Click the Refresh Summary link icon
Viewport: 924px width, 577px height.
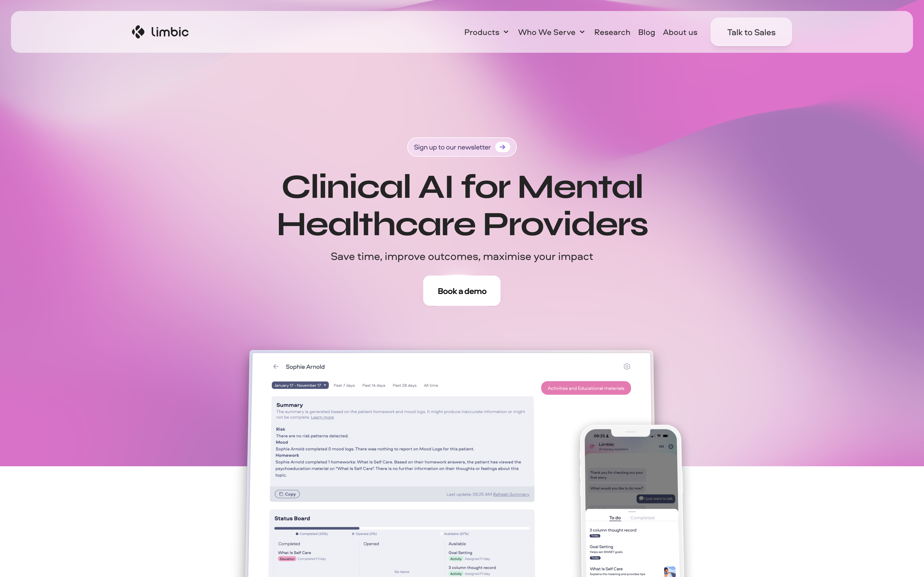(x=511, y=495)
